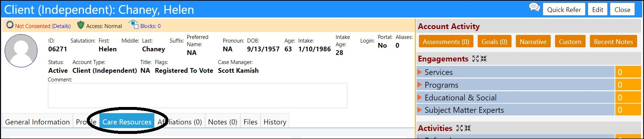The image size is (644, 139).
Task: Click the Engagements heading
Action: click(443, 59)
